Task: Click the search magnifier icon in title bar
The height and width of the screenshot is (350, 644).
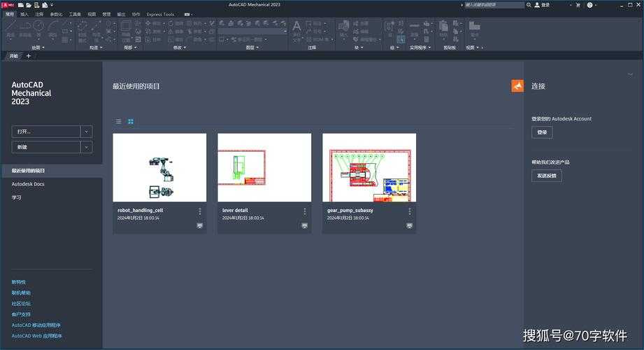Action: [529, 5]
